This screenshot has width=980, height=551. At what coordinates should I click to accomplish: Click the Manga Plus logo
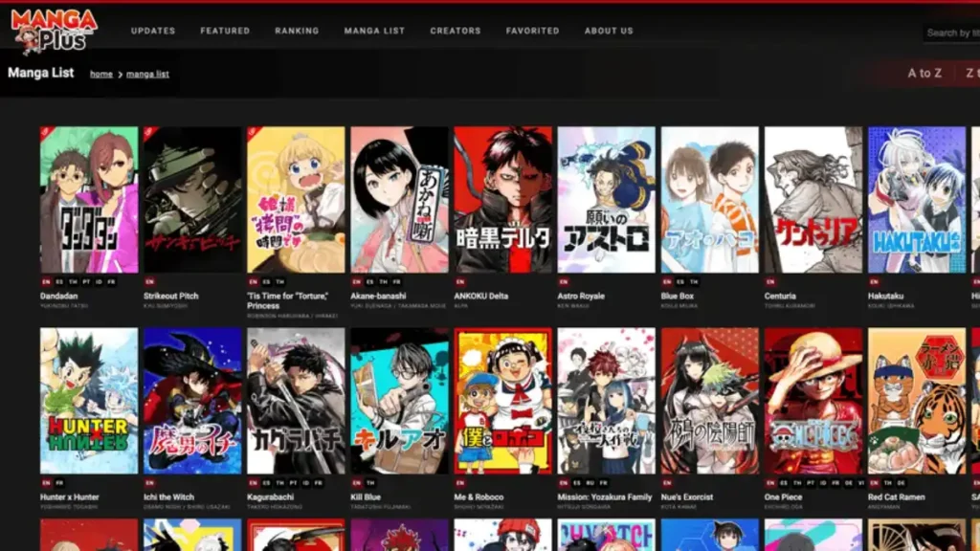point(55,30)
